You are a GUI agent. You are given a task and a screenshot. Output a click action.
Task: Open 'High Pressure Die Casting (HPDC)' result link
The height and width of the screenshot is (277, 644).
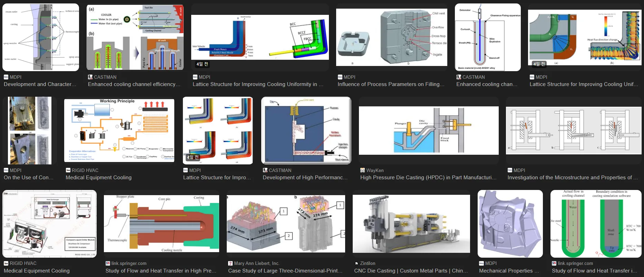pos(428,178)
